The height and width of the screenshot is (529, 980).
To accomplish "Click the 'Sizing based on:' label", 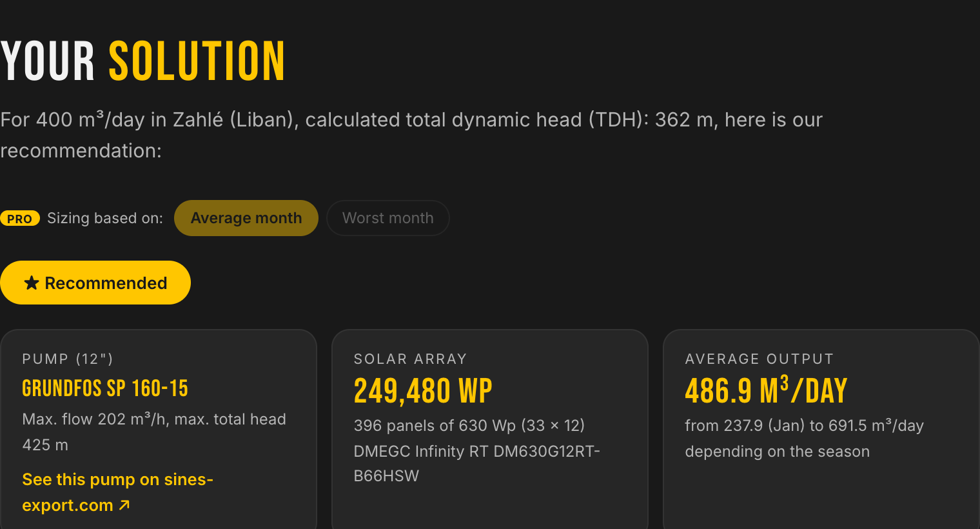I will 105,218.
